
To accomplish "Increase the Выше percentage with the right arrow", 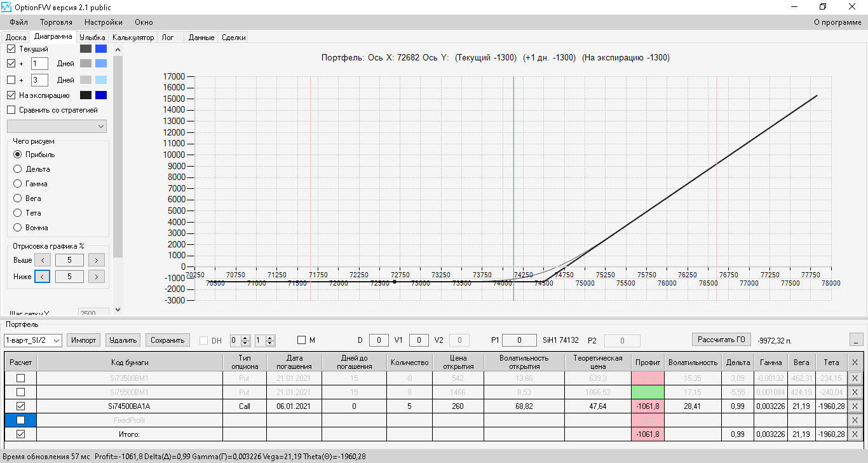I will point(97,260).
